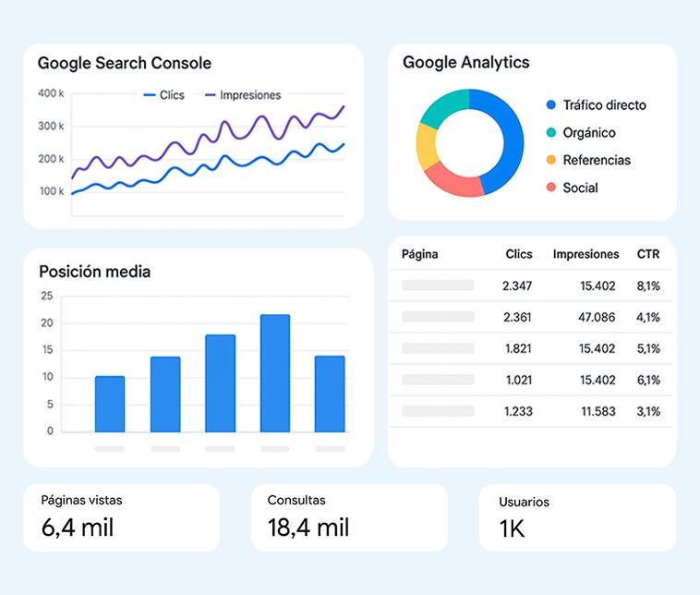Viewport: 700px width, 595px height.
Task: Click the 1K users value
Action: [x=512, y=528]
